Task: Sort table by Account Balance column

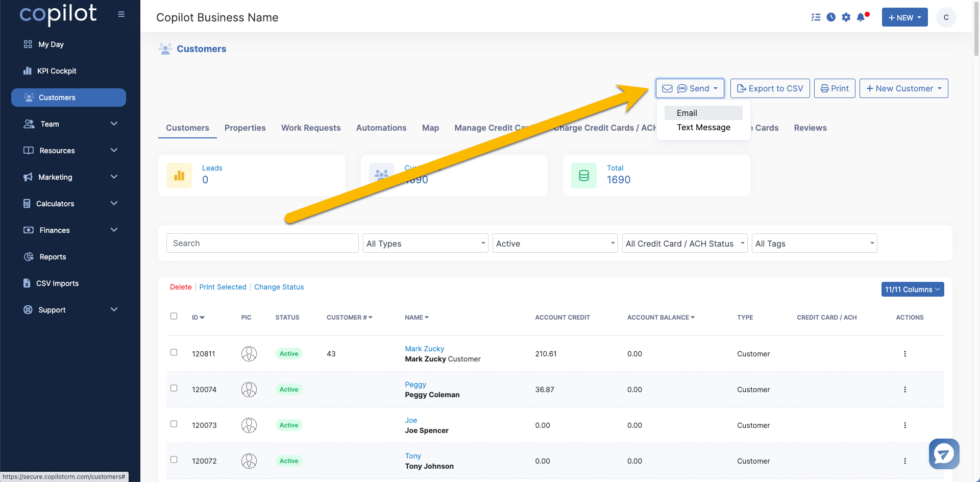Action: coord(660,318)
